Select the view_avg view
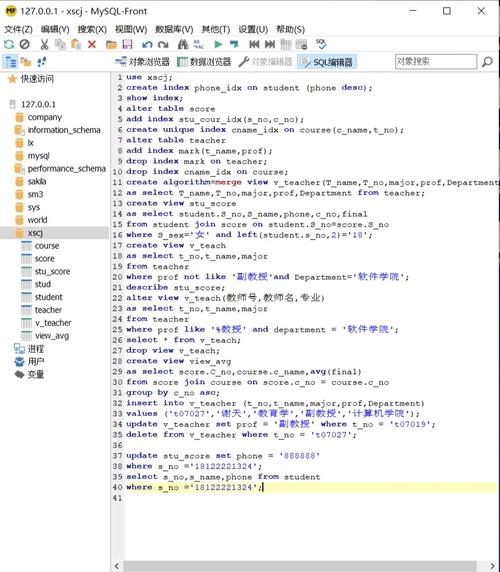 [52, 336]
